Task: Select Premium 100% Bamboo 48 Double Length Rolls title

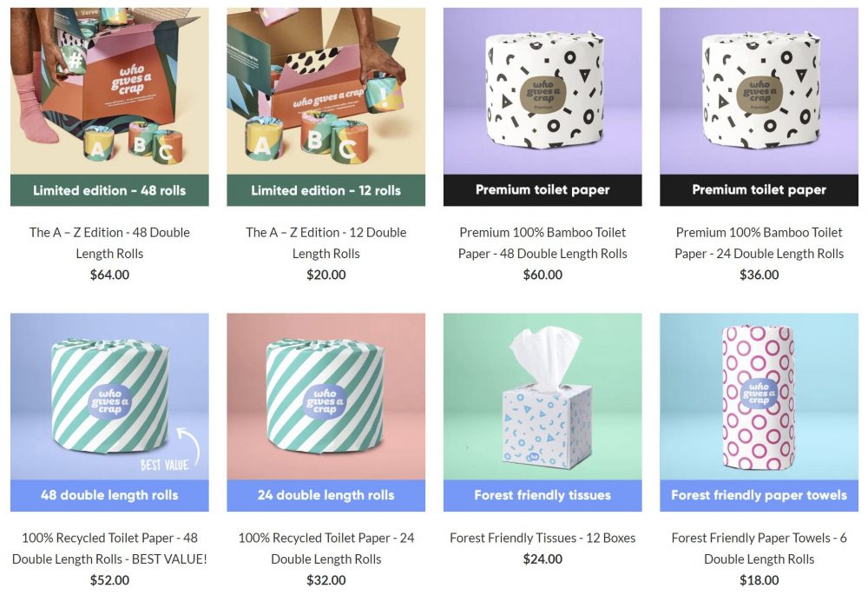Action: pos(542,242)
